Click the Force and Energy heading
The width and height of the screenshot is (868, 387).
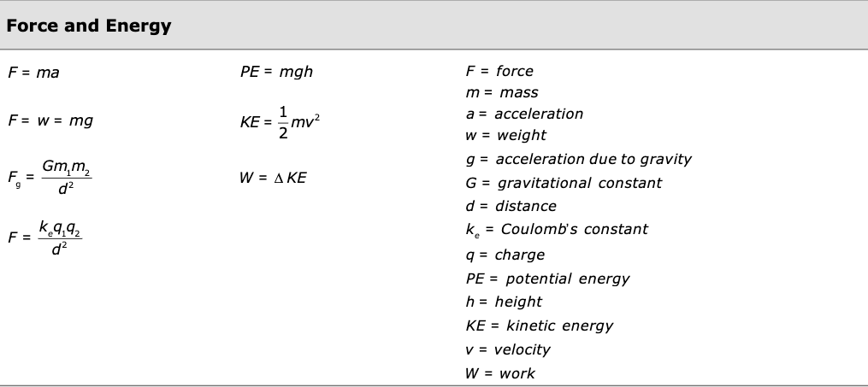click(89, 26)
